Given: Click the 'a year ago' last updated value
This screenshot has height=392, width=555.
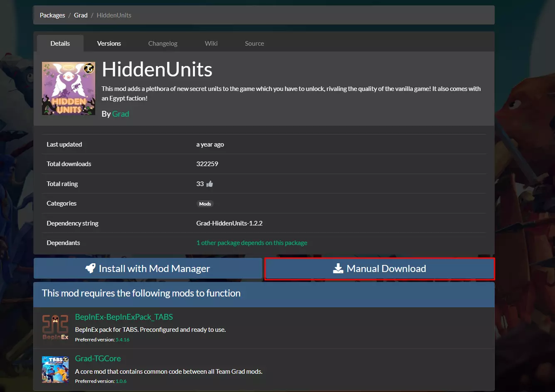Looking at the screenshot, I should (x=210, y=144).
